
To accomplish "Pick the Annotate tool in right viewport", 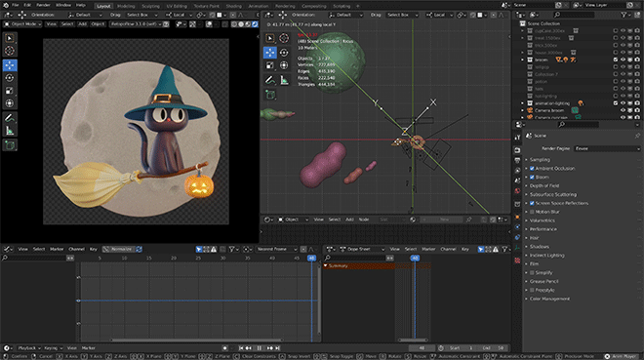I will [270, 80].
